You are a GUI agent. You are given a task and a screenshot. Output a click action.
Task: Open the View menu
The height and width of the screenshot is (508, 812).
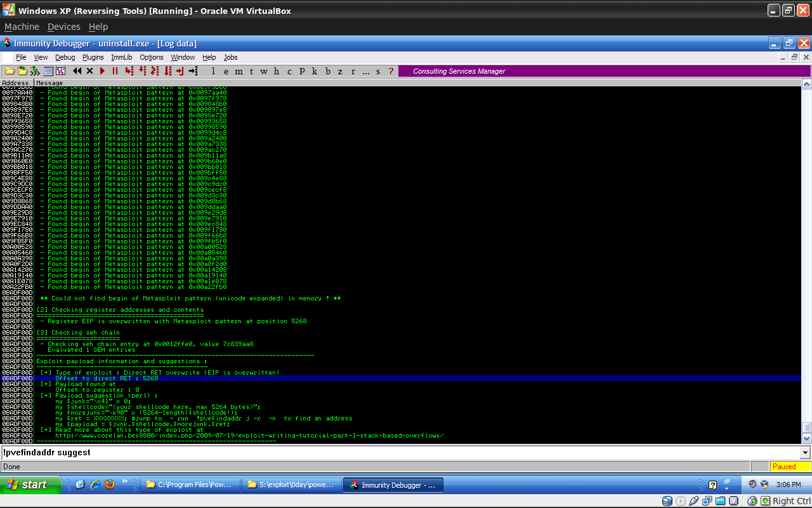[x=41, y=57]
